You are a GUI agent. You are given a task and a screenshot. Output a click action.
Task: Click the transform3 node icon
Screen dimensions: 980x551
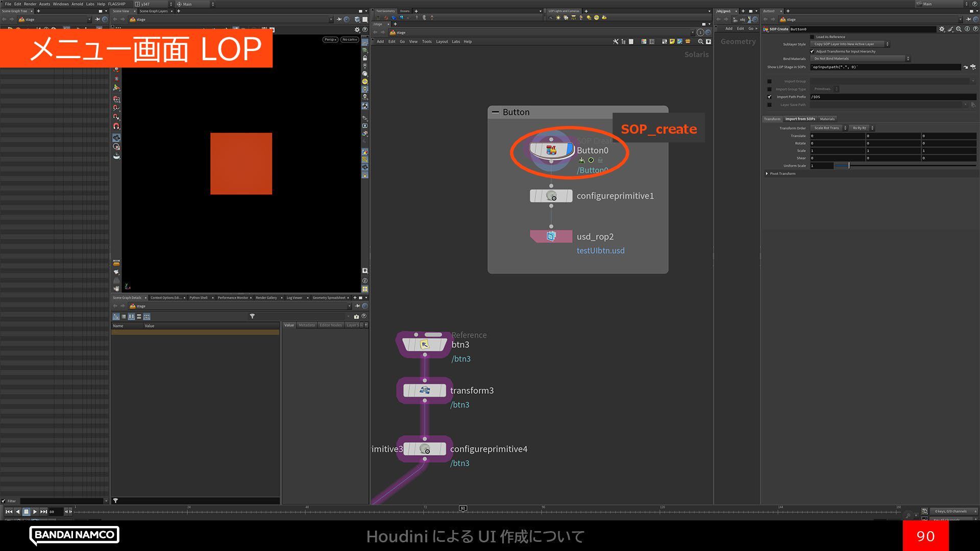[424, 390]
